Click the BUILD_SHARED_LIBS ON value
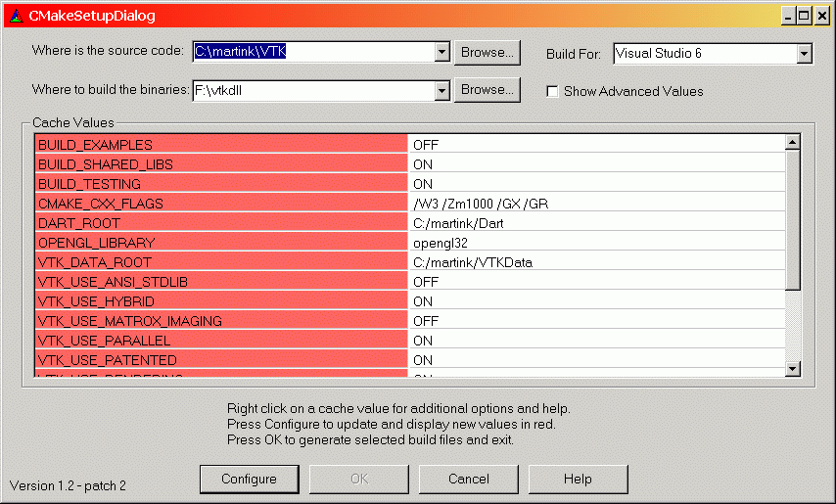Image resolution: width=836 pixels, height=504 pixels. 596,164
